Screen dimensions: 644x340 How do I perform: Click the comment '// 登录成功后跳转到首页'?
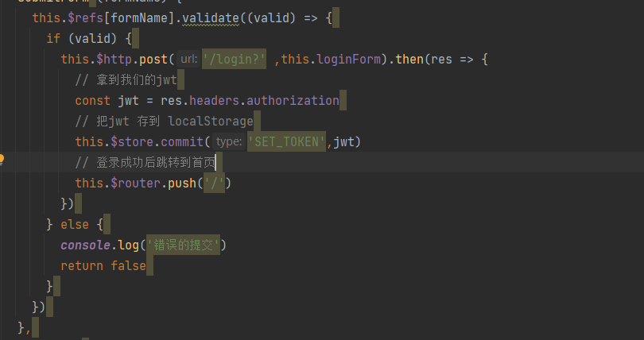pyautogui.click(x=145, y=162)
